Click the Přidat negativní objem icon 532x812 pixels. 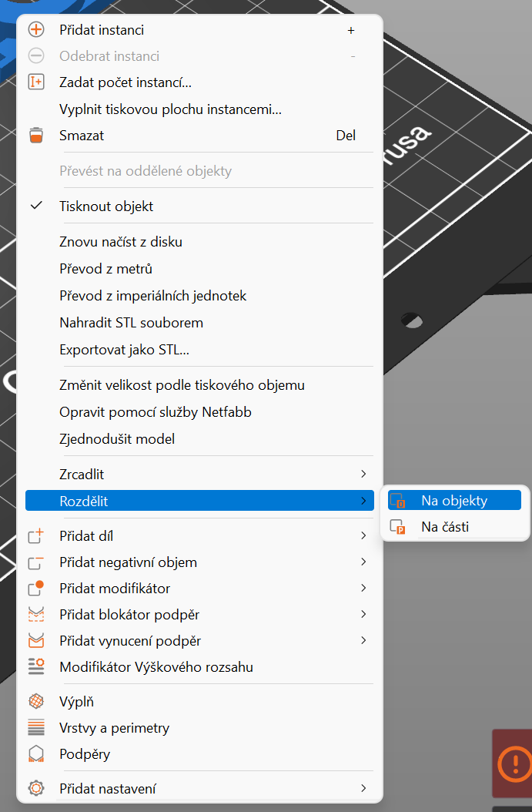coord(36,562)
